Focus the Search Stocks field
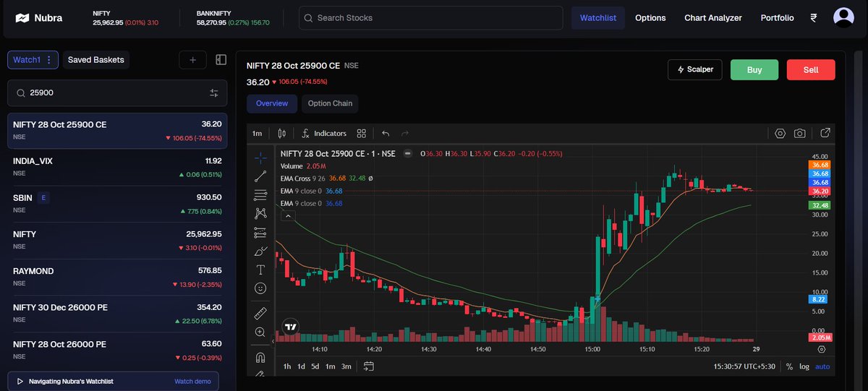 point(431,18)
